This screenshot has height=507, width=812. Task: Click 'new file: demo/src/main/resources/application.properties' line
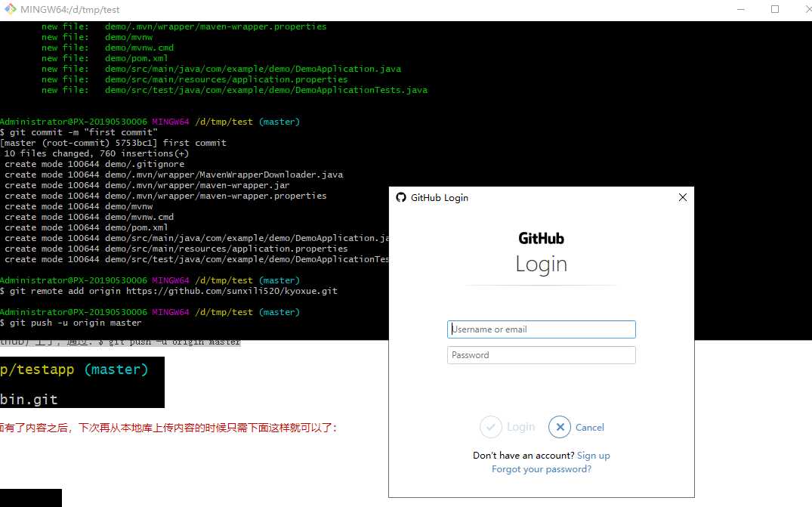click(195, 79)
